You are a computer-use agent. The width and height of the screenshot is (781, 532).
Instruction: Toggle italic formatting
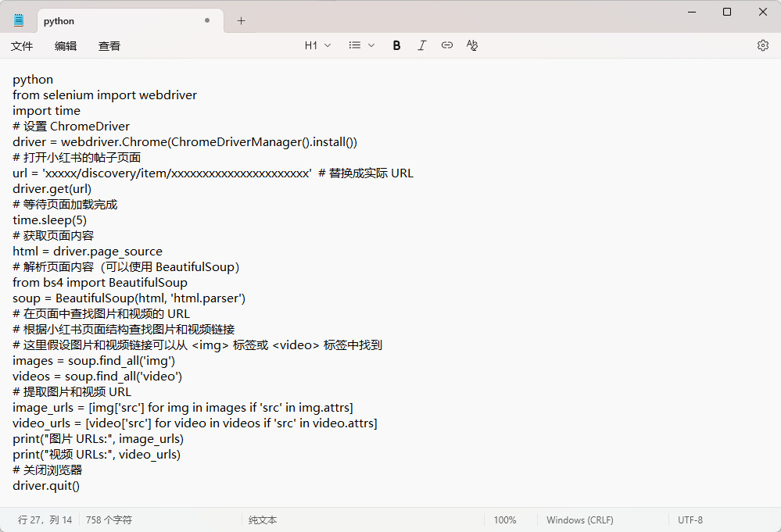click(x=422, y=45)
